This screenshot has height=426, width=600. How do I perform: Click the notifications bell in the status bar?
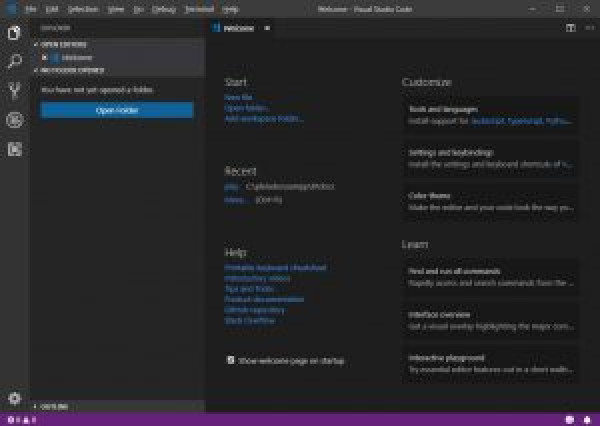587,420
